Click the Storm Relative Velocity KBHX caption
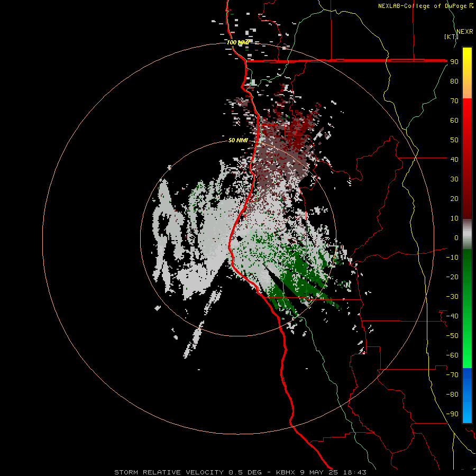Screen dimensions: 476x476 240,472
